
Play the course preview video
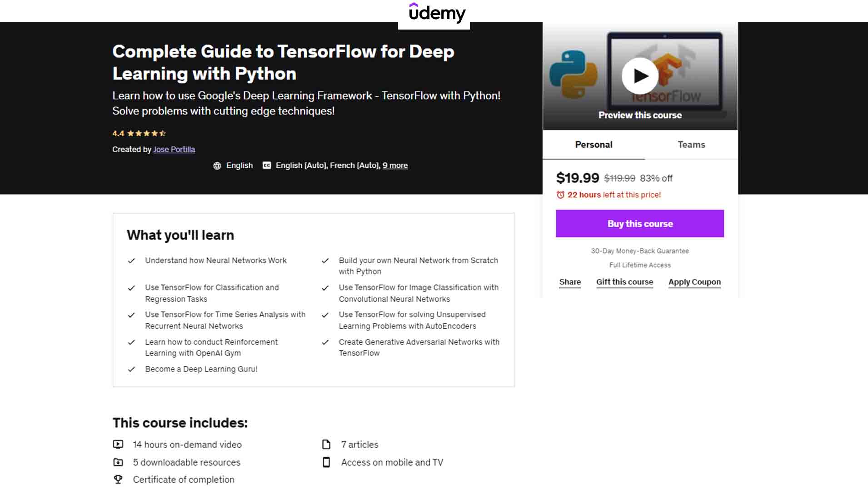(x=640, y=76)
